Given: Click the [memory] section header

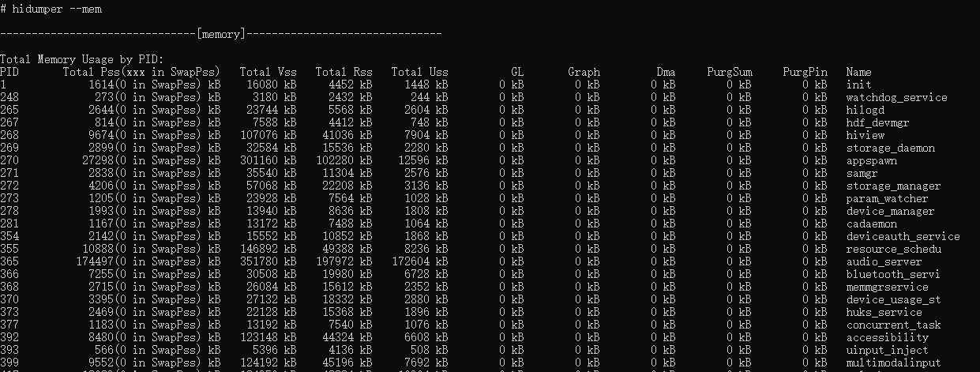Looking at the screenshot, I should (221, 34).
